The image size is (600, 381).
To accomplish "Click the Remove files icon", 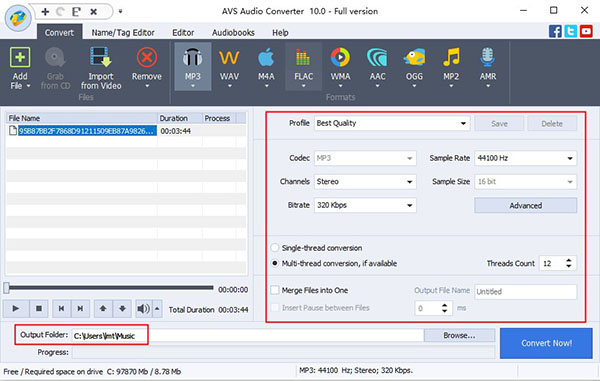I will (x=147, y=58).
